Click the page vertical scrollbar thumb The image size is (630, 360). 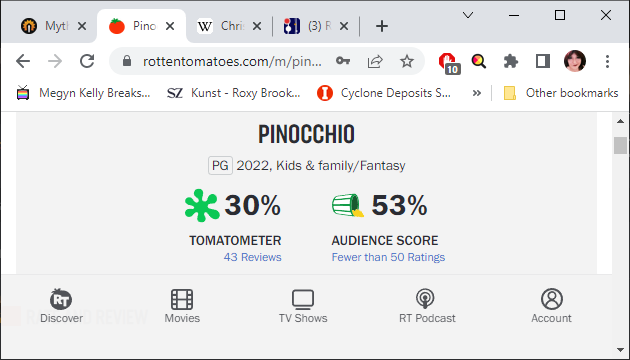[620, 145]
